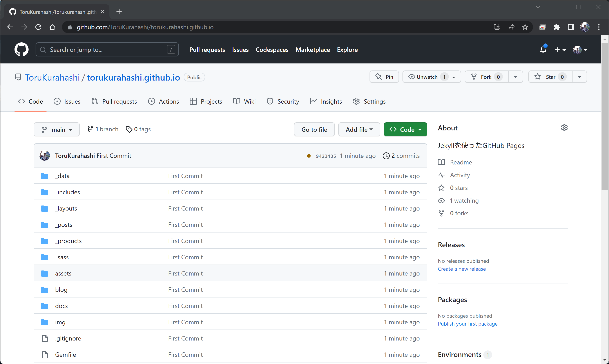This screenshot has width=609, height=364.
Task: Click the Chrome profile avatar icon
Action: 585,27
